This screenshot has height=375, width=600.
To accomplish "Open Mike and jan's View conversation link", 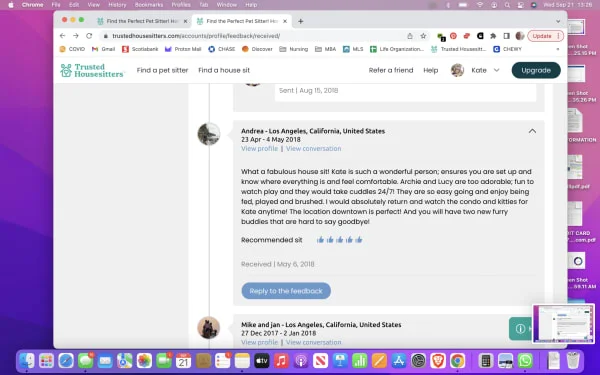I will [313, 342].
